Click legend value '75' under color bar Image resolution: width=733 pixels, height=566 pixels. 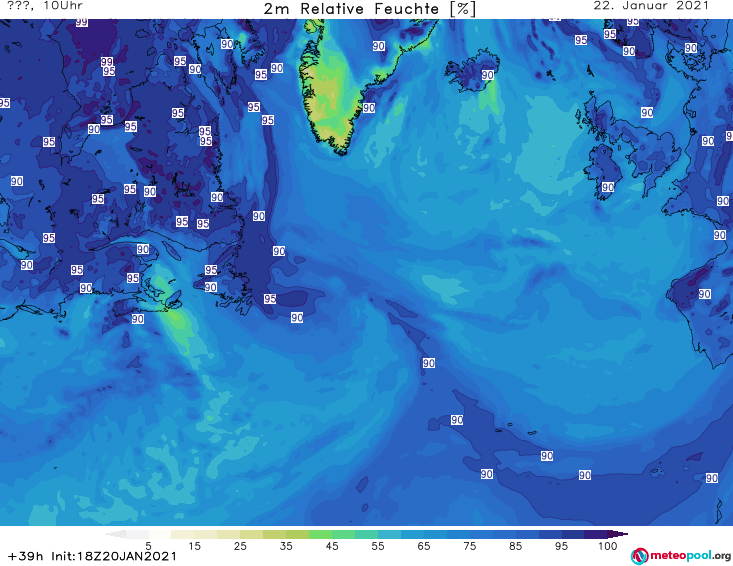click(469, 545)
